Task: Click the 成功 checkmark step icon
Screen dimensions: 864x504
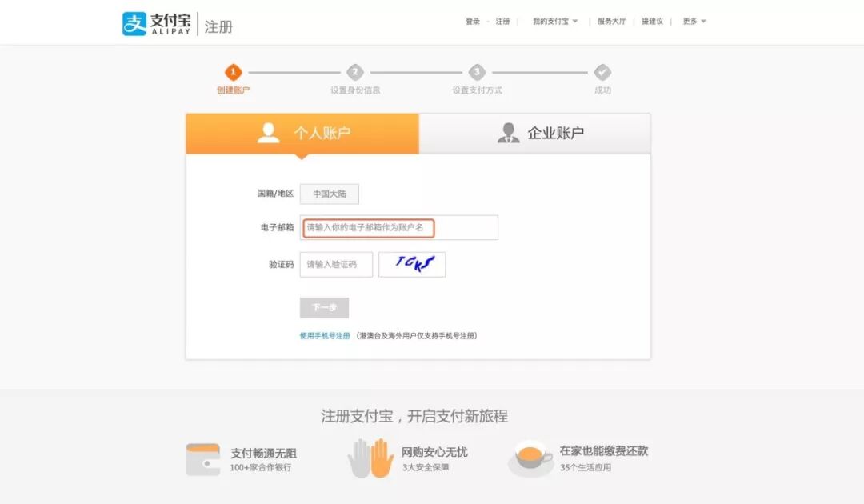Action: (x=602, y=72)
